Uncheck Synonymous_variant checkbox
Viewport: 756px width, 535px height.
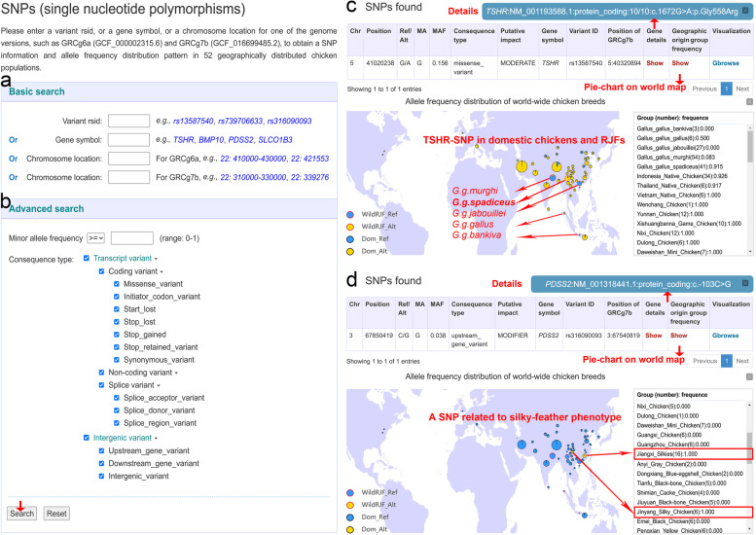click(x=116, y=360)
